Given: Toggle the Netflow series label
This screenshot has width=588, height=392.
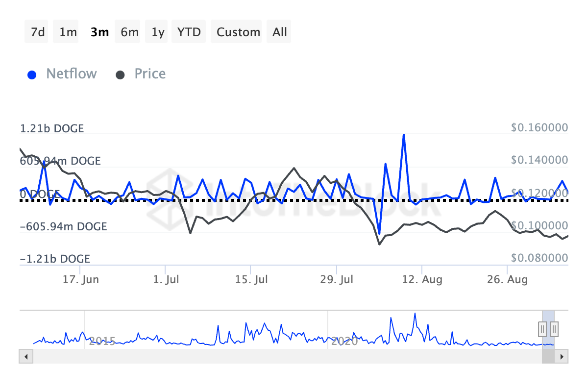Looking at the screenshot, I should (x=72, y=74).
